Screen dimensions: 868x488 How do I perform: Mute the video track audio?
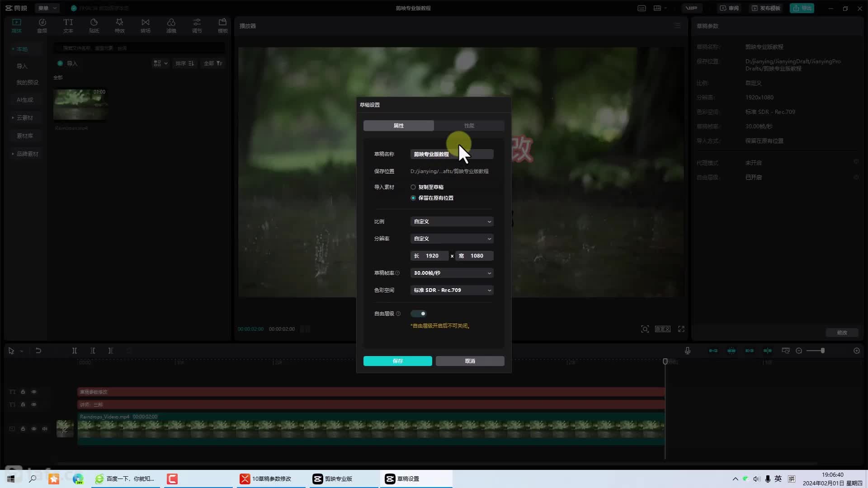point(45,429)
